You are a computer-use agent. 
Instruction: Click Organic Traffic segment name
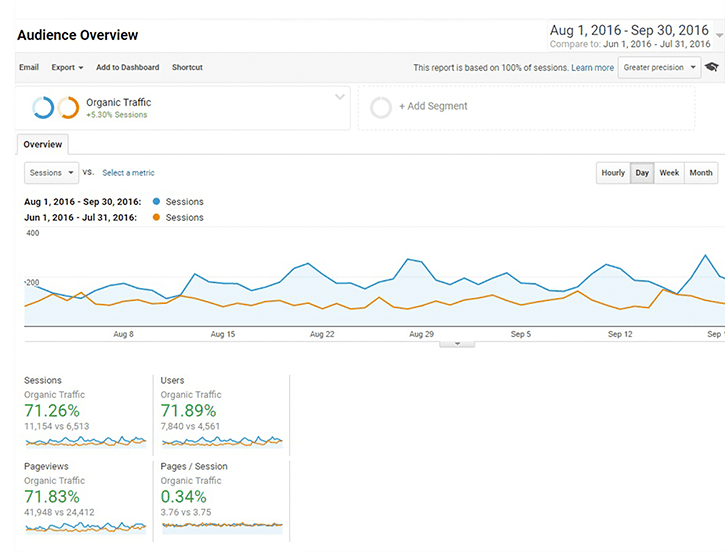coord(118,102)
